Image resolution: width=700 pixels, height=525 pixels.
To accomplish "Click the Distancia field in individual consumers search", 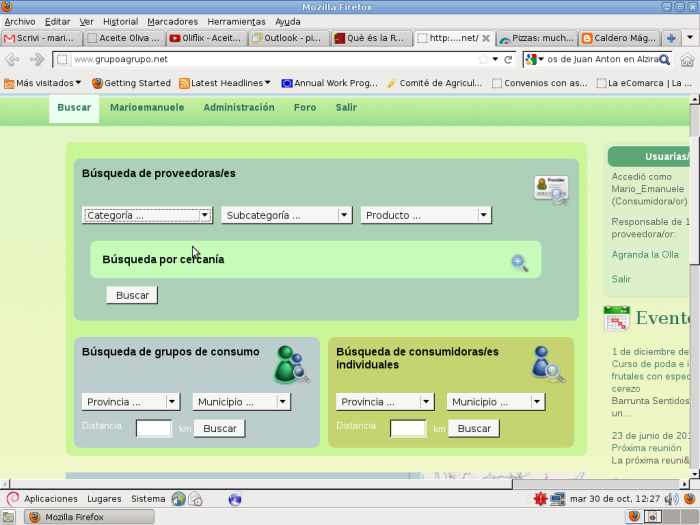I will coord(408,429).
